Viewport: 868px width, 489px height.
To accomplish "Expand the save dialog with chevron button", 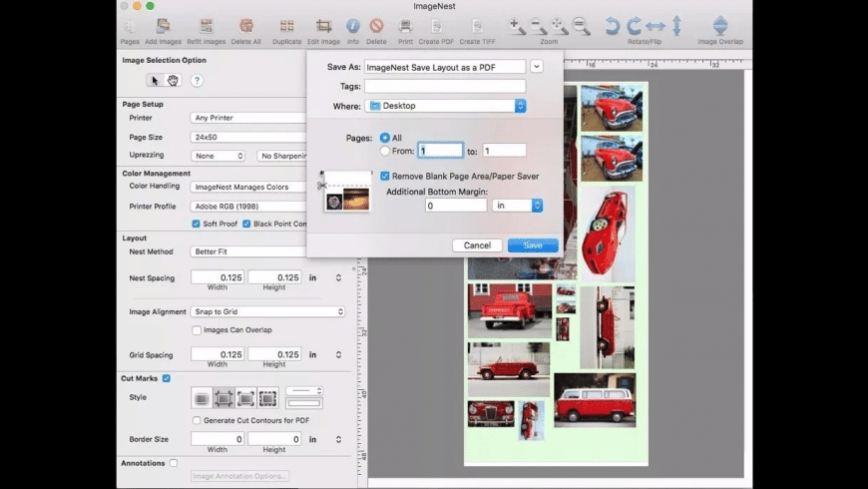I will (537, 67).
